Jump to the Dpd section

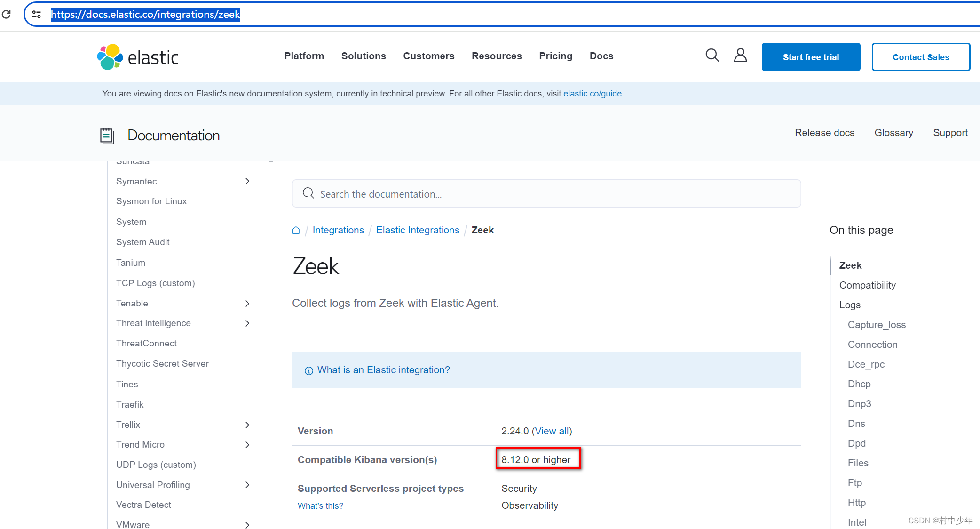tap(856, 443)
